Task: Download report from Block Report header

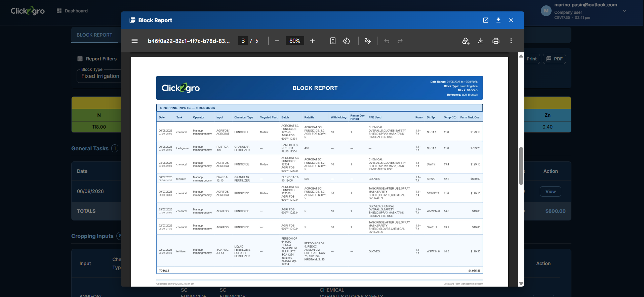Action: [498, 20]
